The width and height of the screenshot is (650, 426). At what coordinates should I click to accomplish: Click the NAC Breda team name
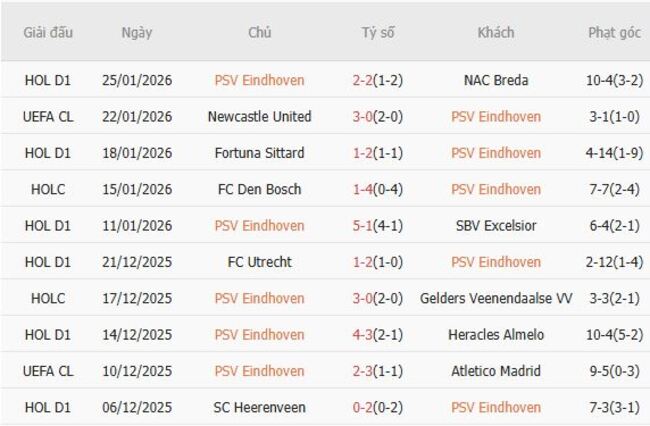point(496,80)
